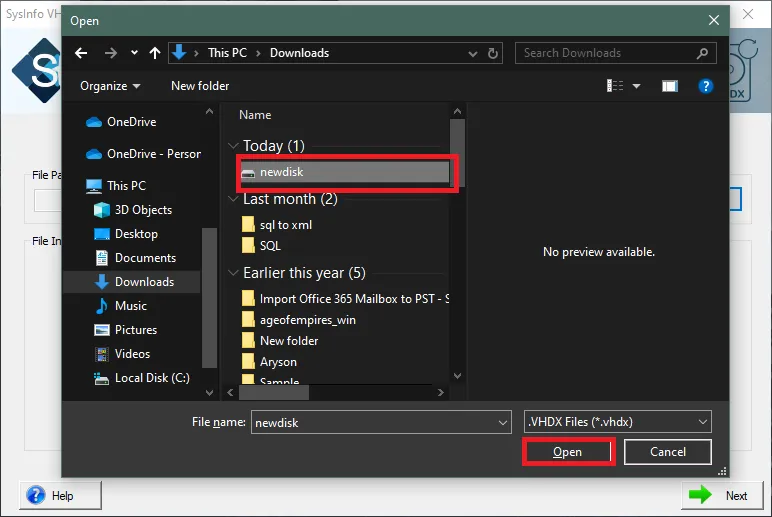Viewport: 772px width, 517px height.
Task: Click the Open button
Action: tap(568, 452)
